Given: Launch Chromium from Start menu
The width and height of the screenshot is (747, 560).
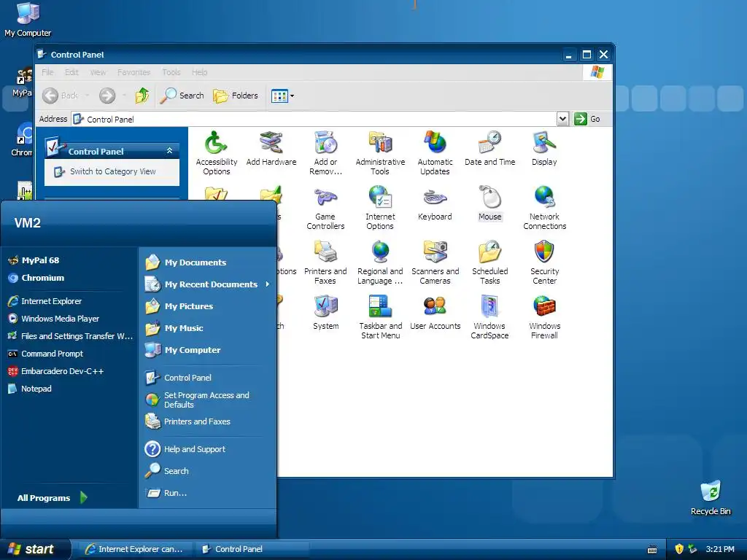Looking at the screenshot, I should (x=36, y=278).
